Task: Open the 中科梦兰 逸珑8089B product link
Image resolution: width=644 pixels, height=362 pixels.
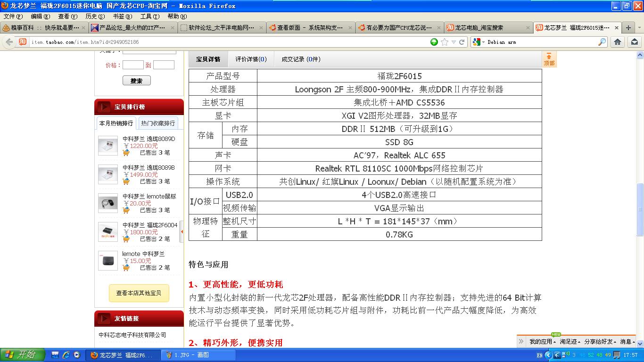Action: click(x=149, y=168)
